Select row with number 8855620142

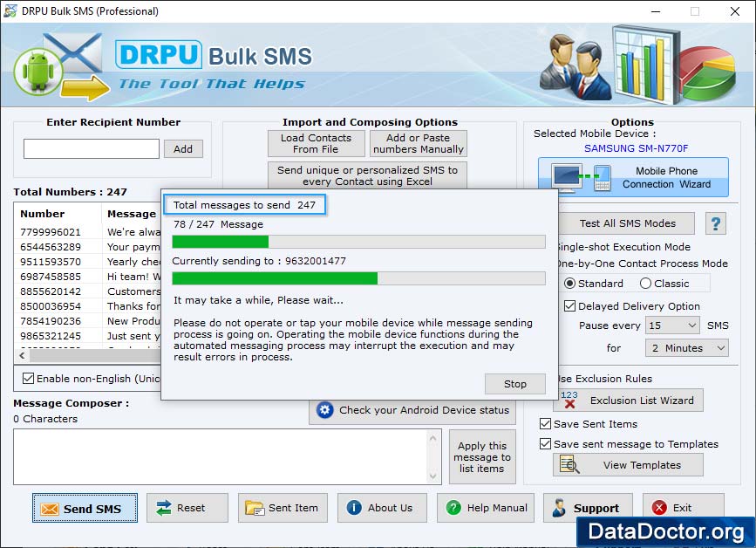[89, 291]
